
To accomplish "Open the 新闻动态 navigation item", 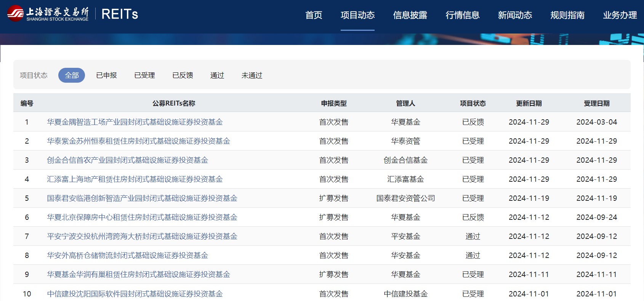I will click(x=515, y=15).
